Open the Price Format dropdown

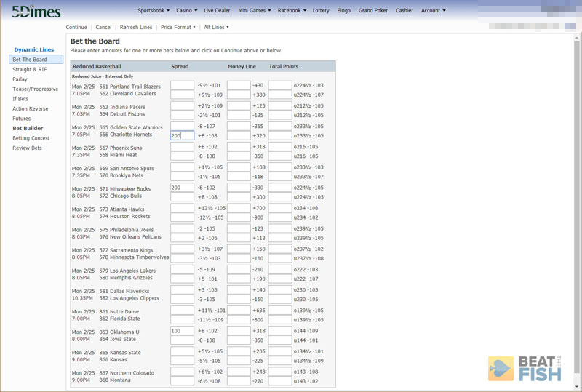[178, 27]
